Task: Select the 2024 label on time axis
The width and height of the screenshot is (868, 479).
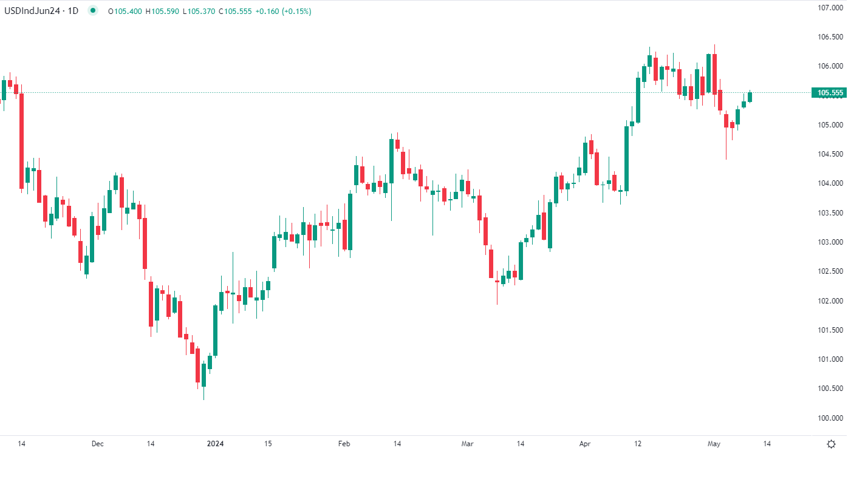Action: [215, 444]
